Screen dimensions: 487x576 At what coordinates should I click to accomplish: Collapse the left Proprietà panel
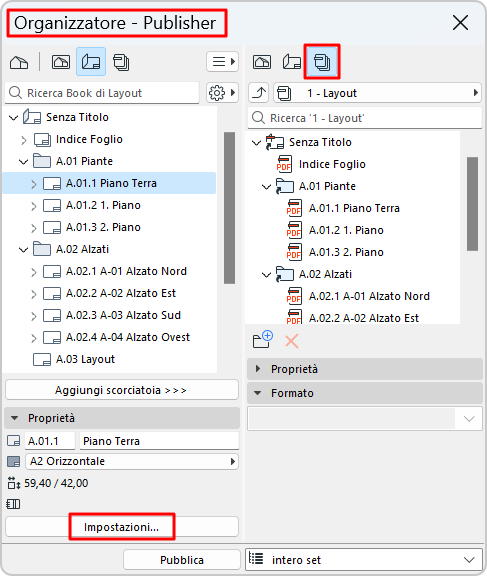(x=14, y=418)
